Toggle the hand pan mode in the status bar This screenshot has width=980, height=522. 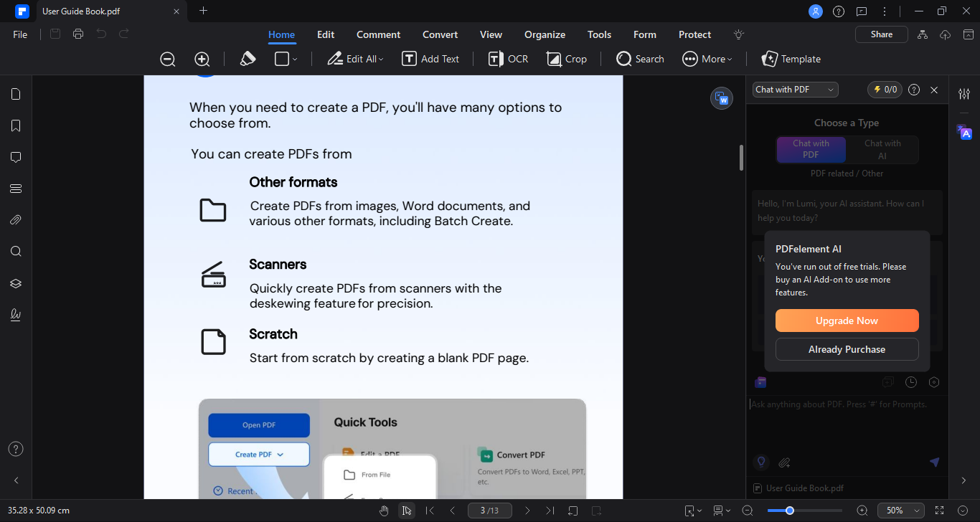point(384,510)
